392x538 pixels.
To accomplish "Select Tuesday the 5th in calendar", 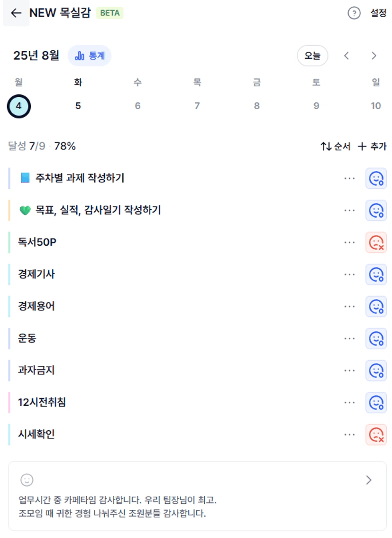I will click(x=78, y=106).
